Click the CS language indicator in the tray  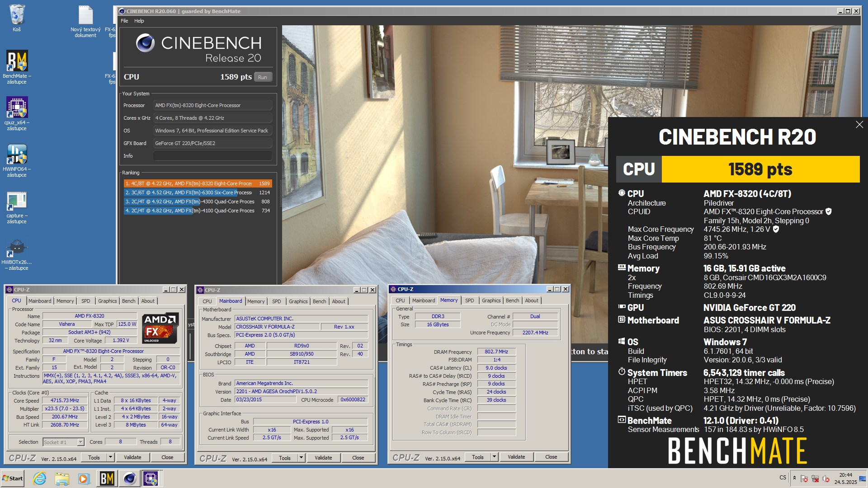783,477
